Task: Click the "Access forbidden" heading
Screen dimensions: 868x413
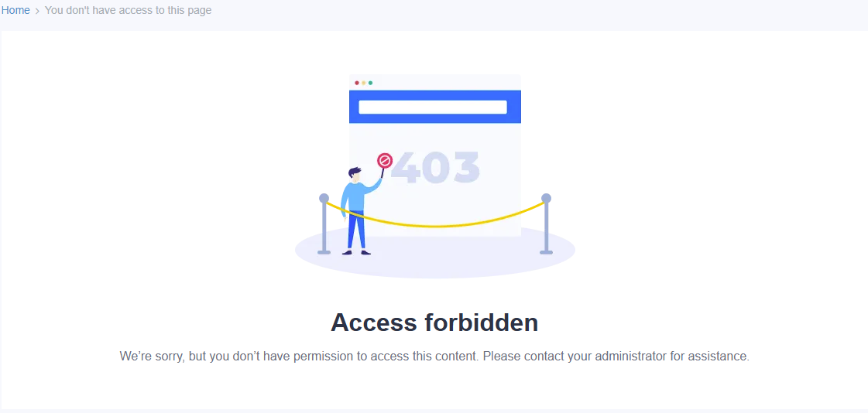Action: [434, 322]
